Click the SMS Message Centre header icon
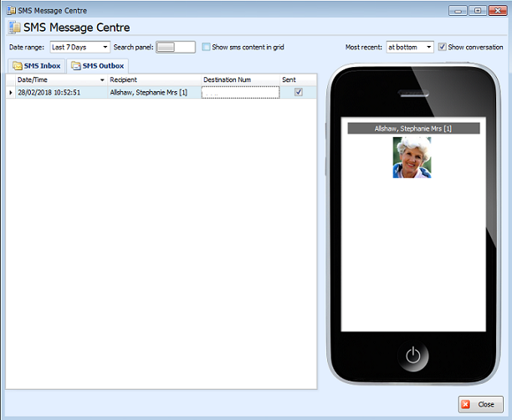The image size is (512, 420). [x=14, y=28]
